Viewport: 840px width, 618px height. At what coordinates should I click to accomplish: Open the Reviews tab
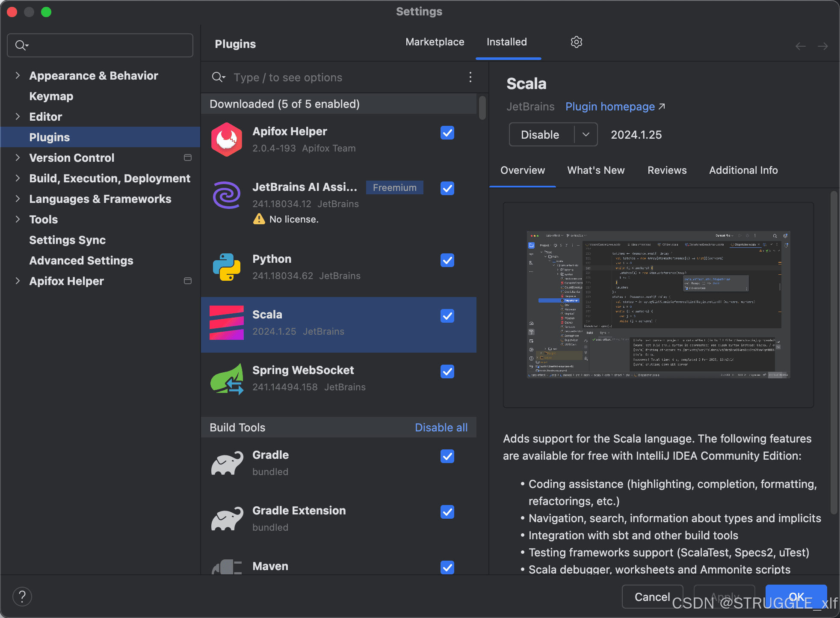pos(667,170)
